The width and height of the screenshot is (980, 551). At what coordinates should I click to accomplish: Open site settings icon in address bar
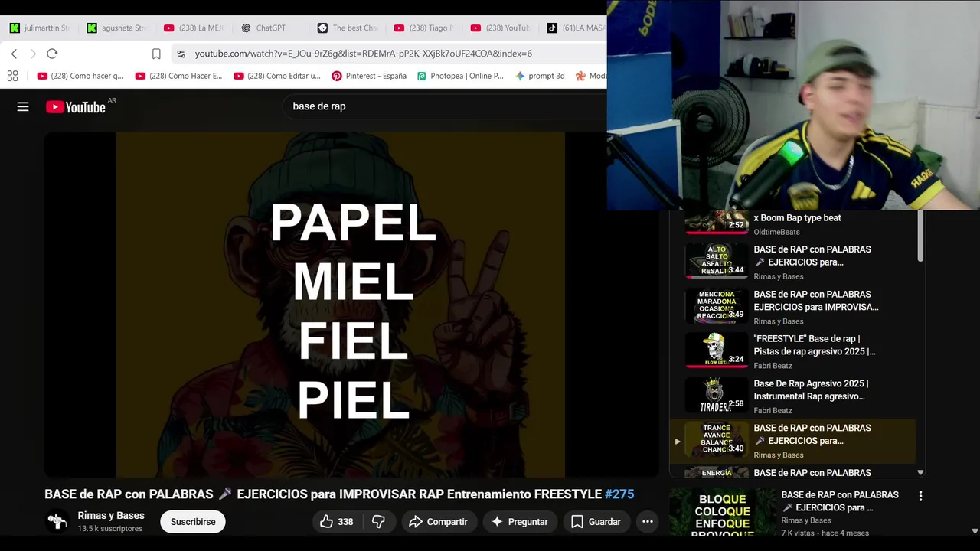tap(181, 54)
